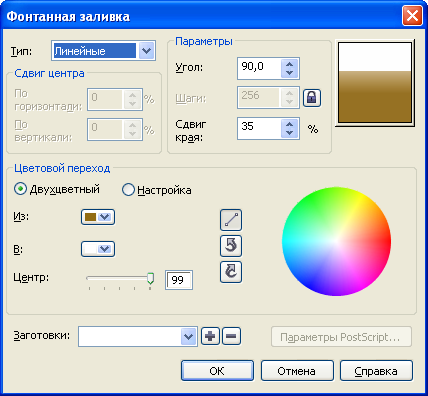
Task: Remove preset with minus icon
Action: 231,336
